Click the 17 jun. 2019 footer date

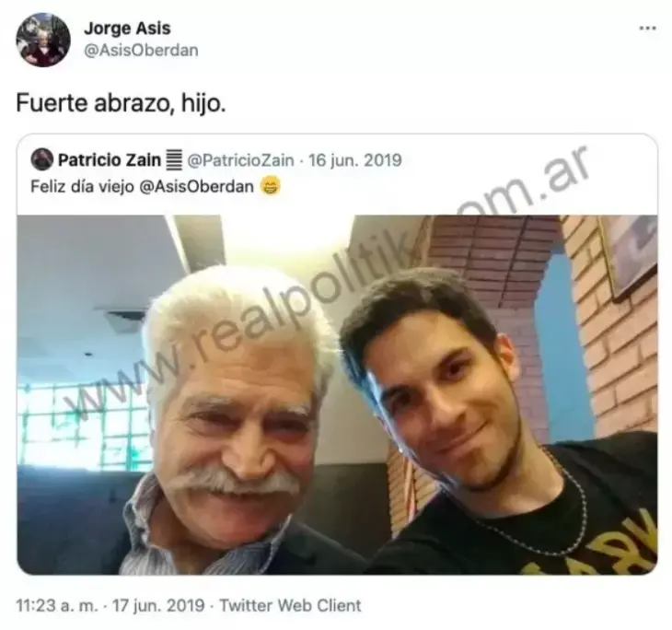[158, 605]
